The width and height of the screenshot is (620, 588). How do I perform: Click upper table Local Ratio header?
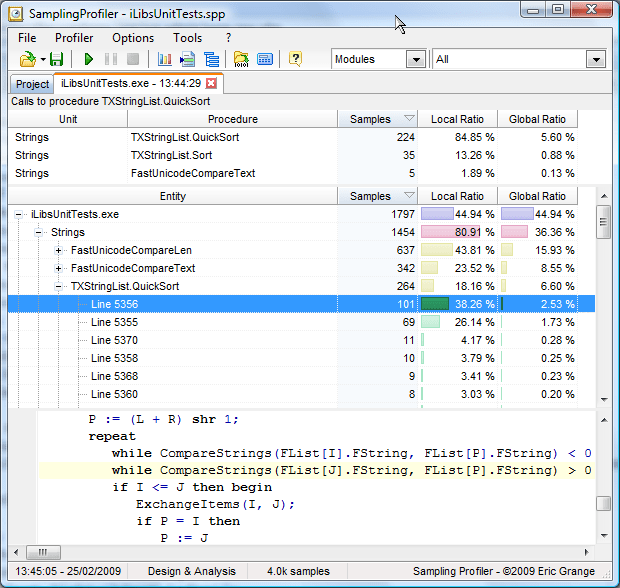(457, 119)
